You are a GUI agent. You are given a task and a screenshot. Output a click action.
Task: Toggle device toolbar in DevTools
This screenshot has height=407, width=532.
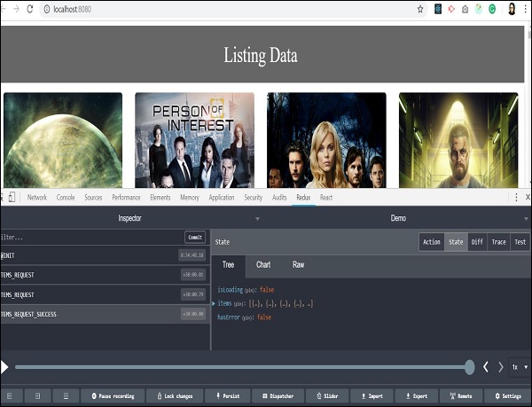coord(12,197)
